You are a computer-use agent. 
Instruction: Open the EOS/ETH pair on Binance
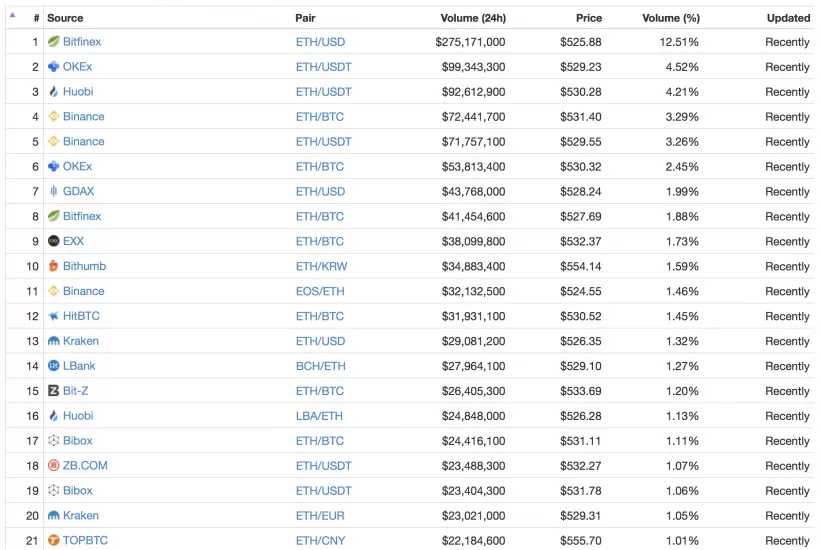pyautogui.click(x=320, y=291)
